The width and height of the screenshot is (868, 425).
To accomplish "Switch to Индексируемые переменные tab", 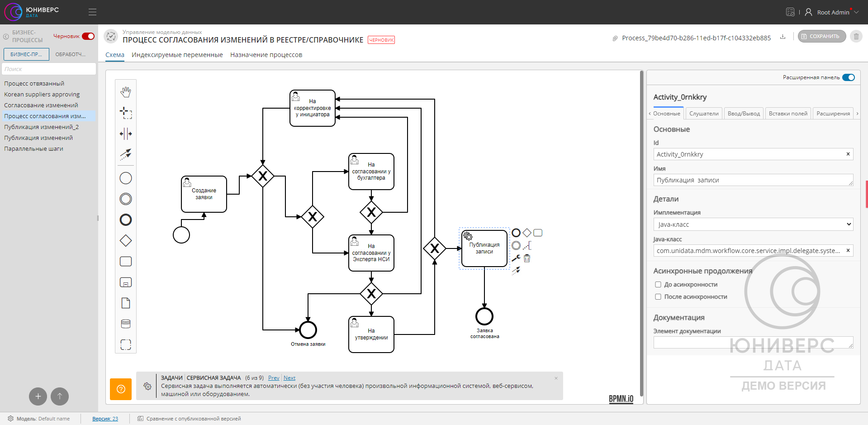I will 177,55.
